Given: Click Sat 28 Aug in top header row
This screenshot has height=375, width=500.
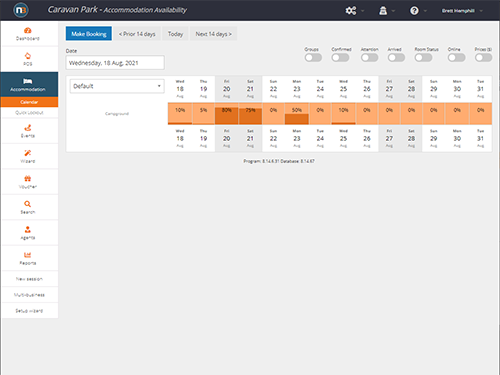Looking at the screenshot, I should pyautogui.click(x=411, y=89).
